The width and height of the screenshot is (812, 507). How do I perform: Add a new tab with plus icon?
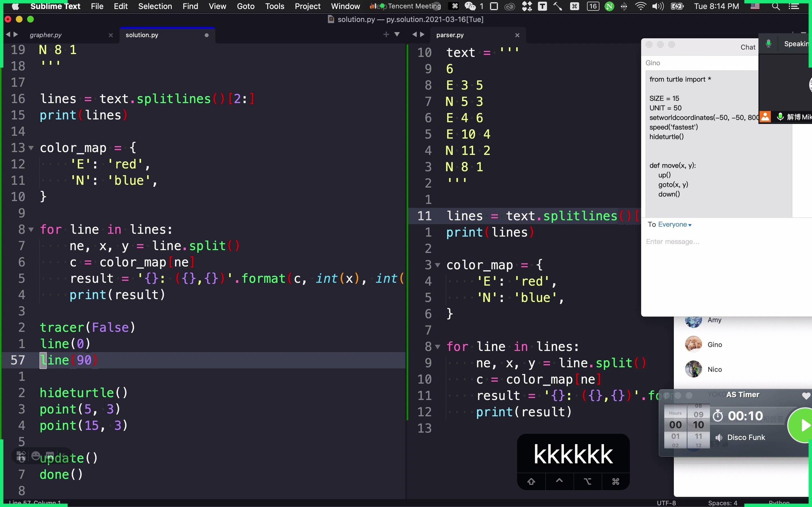pos(386,35)
